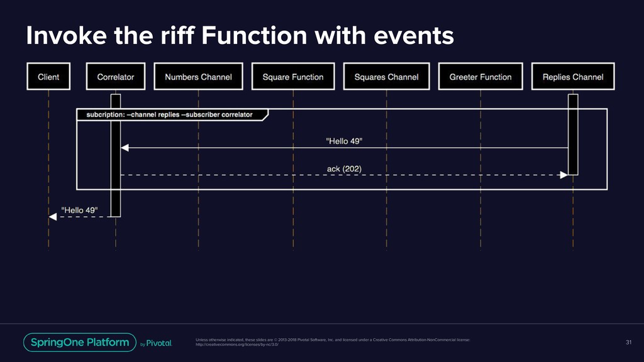The width and height of the screenshot is (644, 362).
Task: Select the Square Function box
Action: pos(293,76)
